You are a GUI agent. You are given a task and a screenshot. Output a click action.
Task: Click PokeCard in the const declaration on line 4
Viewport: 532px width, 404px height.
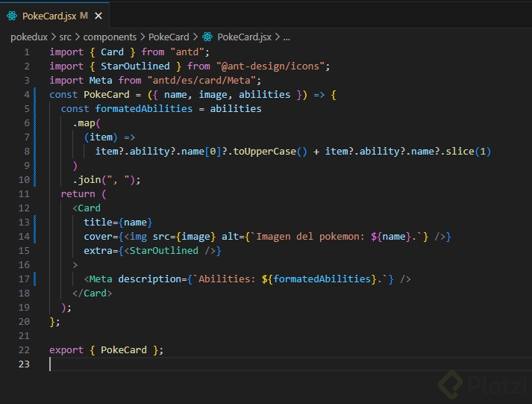tap(107, 95)
